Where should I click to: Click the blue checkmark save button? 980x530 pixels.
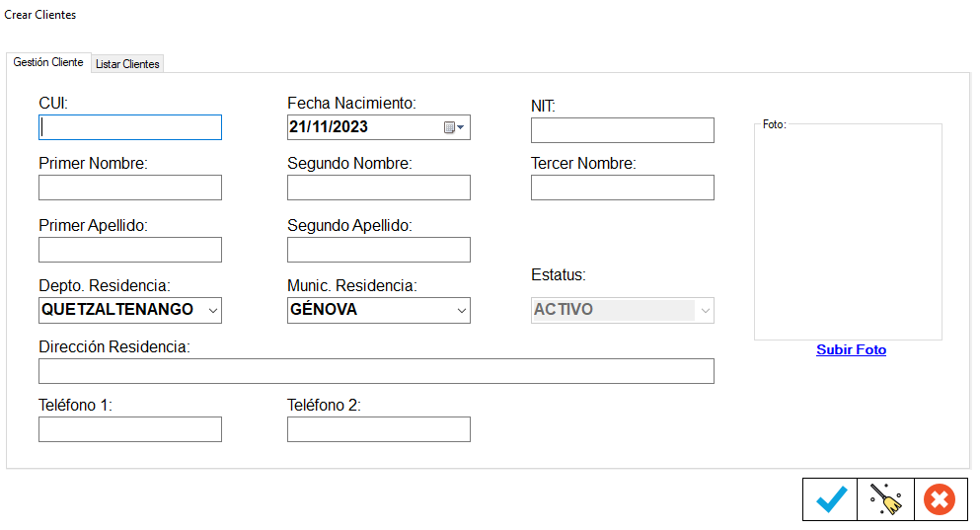(x=831, y=500)
